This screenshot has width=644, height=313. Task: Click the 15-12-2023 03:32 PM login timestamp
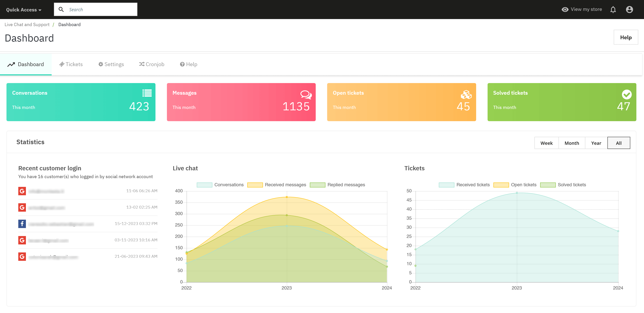[136, 223]
